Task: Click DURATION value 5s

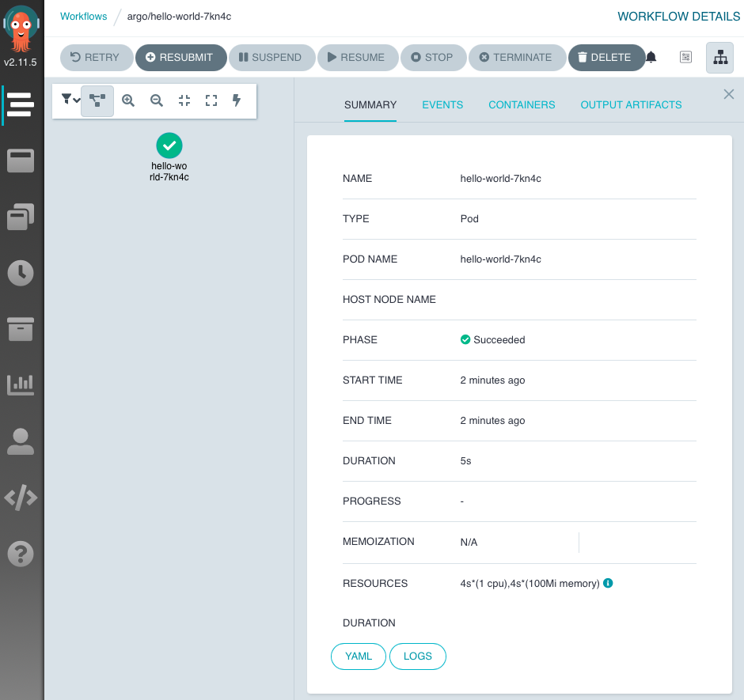Action: (465, 460)
